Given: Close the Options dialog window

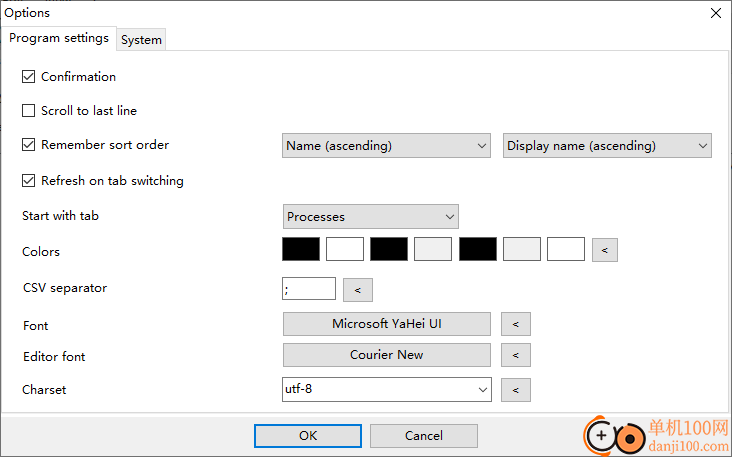Looking at the screenshot, I should [715, 13].
